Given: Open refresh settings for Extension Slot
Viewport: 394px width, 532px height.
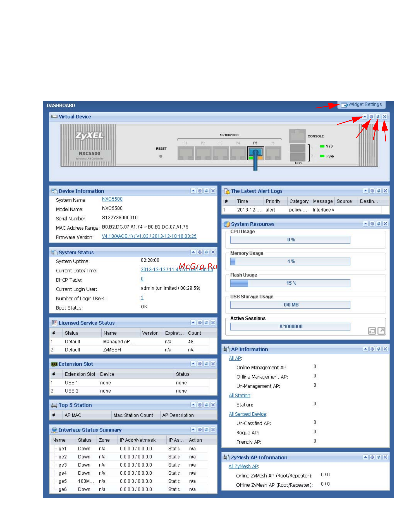Looking at the screenshot, I should (200, 364).
